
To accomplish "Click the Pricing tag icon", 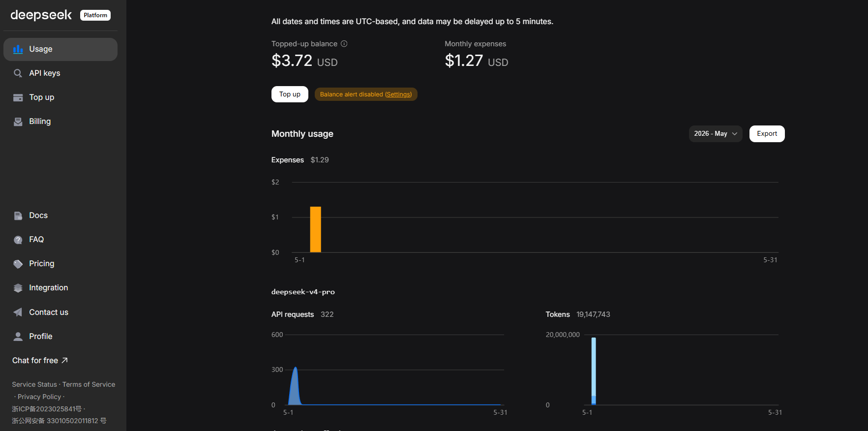I will 18,264.
